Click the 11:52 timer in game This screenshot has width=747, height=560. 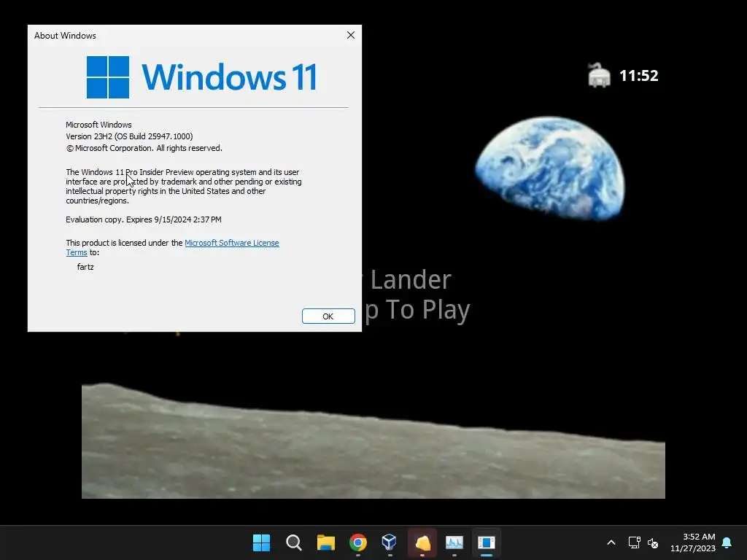pos(639,76)
